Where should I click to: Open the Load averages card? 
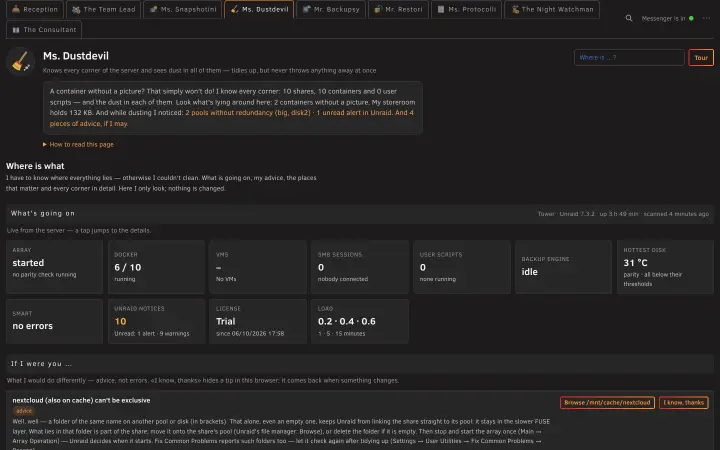360,321
